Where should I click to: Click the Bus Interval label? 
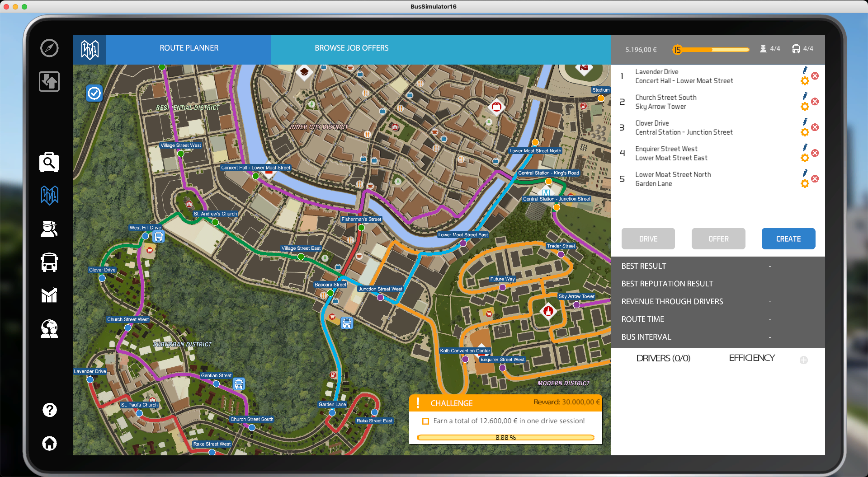click(x=646, y=337)
